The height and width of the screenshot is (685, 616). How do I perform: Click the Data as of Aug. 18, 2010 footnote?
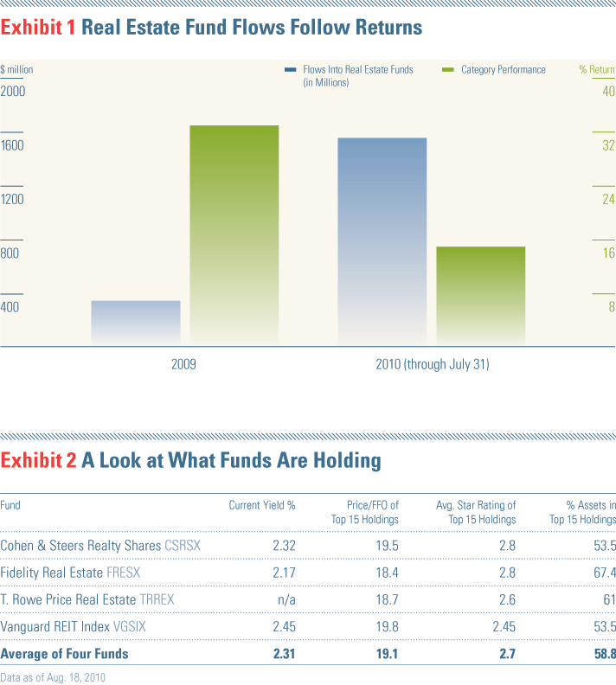point(52,678)
